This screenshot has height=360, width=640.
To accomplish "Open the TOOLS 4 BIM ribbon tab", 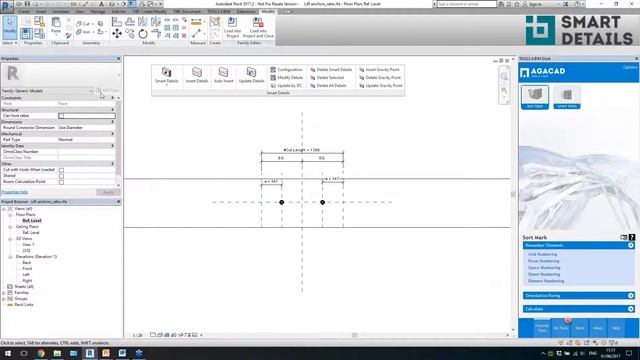I will pos(219,11).
